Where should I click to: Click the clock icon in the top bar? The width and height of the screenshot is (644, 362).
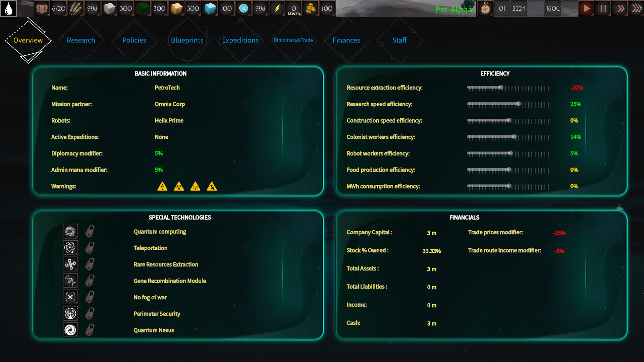coord(485,8)
